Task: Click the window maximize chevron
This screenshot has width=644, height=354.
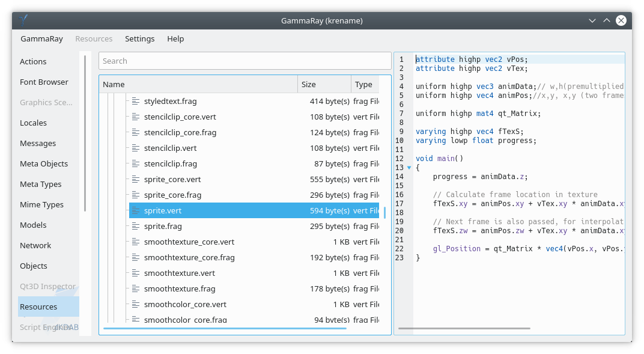Action: 607,20
